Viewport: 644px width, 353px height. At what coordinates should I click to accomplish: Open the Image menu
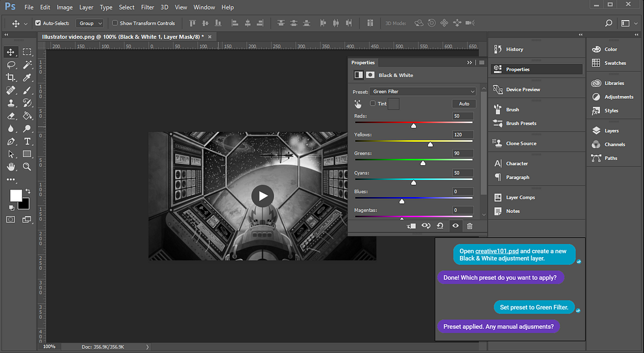[65, 8]
